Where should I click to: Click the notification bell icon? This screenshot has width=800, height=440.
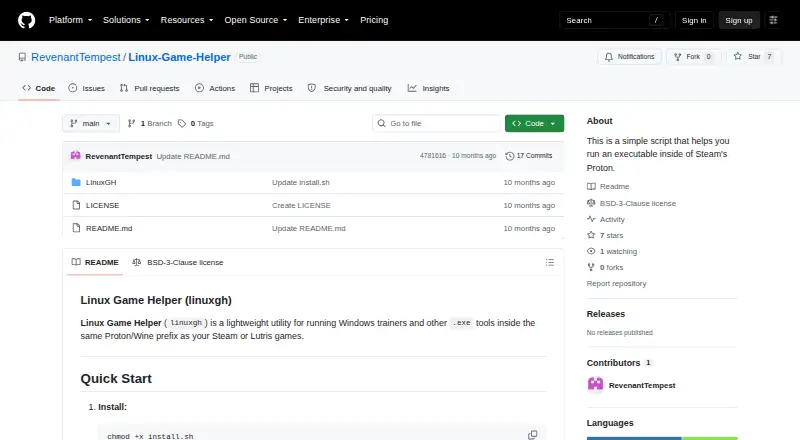(609, 57)
